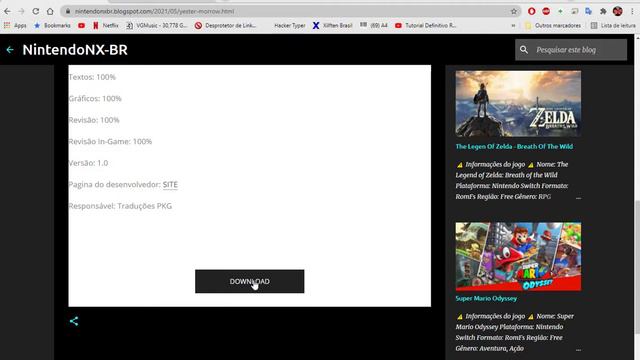Go to the browser home icon
The height and width of the screenshot is (360, 640).
click(x=50, y=11)
